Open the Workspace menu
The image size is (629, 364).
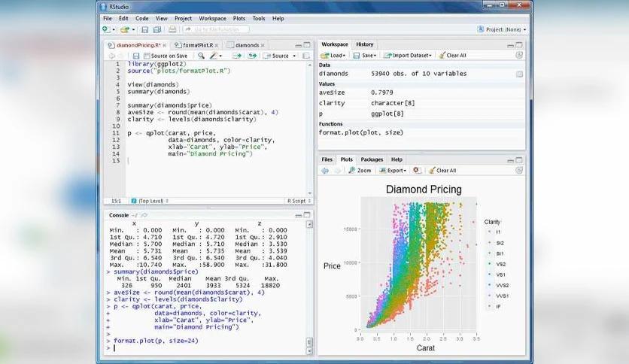212,19
